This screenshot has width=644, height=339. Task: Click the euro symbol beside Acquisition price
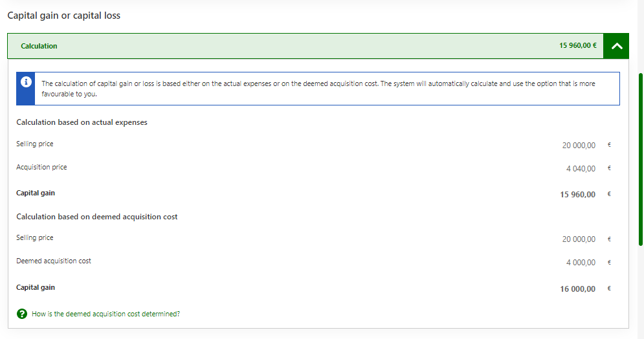(609, 169)
